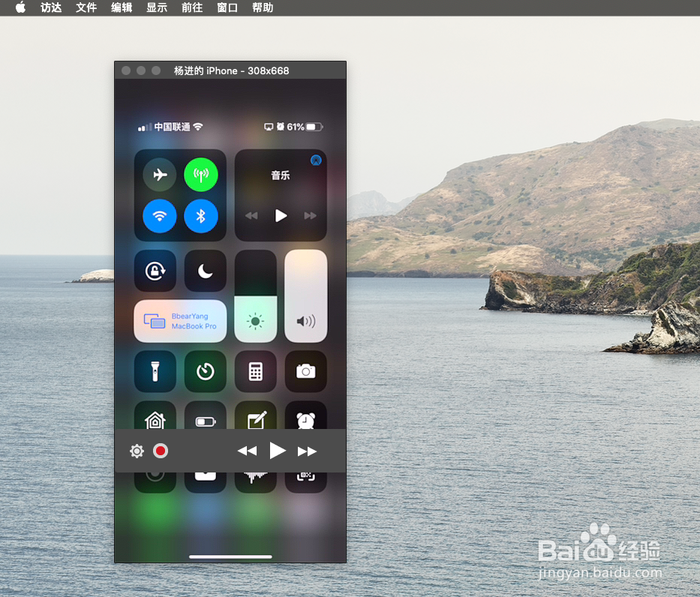This screenshot has height=597, width=700.
Task: Toggle Low Power Mode battery icon
Action: coord(206,415)
